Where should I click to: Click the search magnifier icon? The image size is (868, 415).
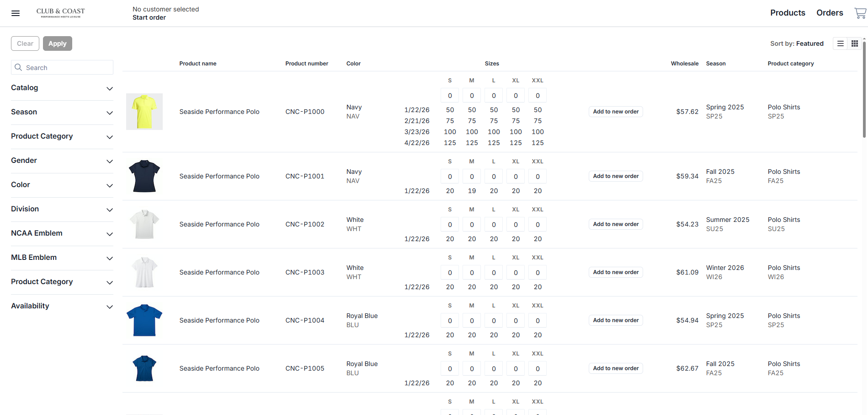(x=18, y=67)
